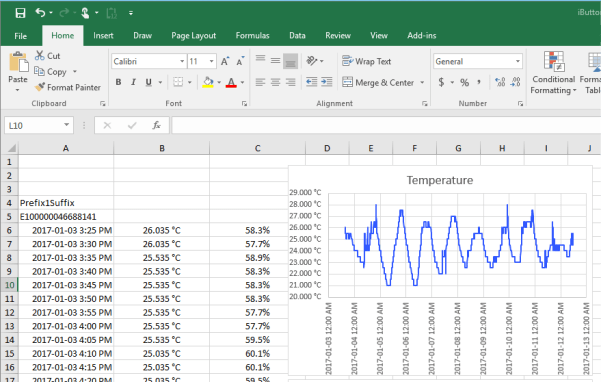Click Percent Style icon
Viewport: 601px width, 382px height.
[465, 82]
